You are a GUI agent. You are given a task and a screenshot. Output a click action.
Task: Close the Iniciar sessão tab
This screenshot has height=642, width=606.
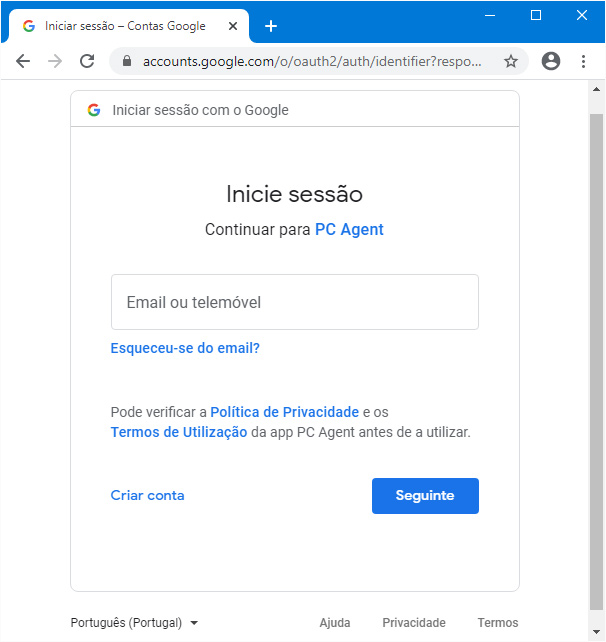[x=233, y=26]
